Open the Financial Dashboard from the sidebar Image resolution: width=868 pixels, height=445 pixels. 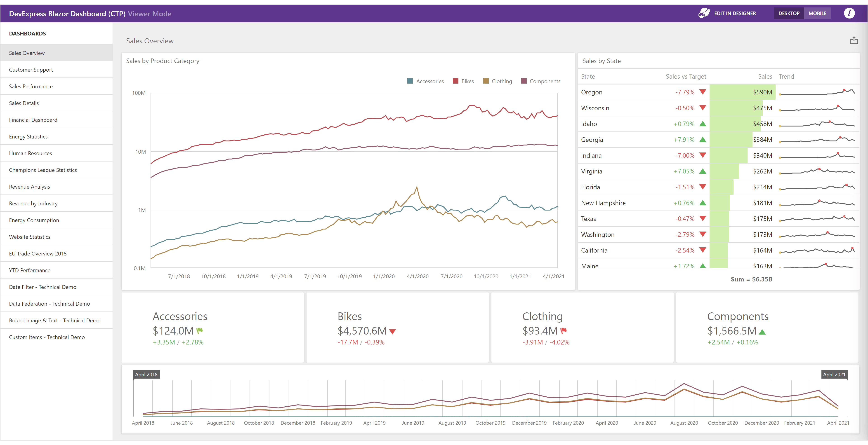click(33, 119)
